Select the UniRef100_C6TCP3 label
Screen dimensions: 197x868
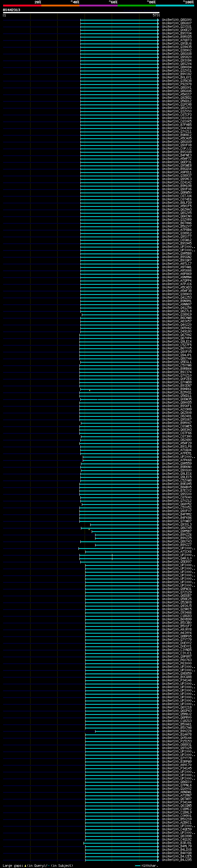177,115
